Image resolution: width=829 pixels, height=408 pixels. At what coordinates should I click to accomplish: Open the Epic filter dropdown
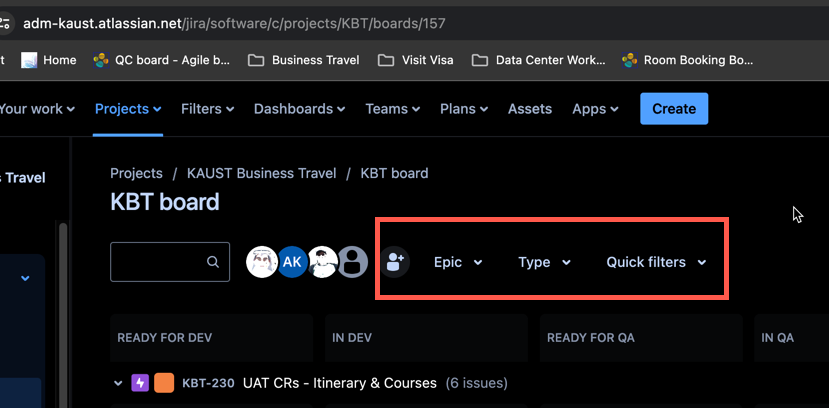click(458, 262)
